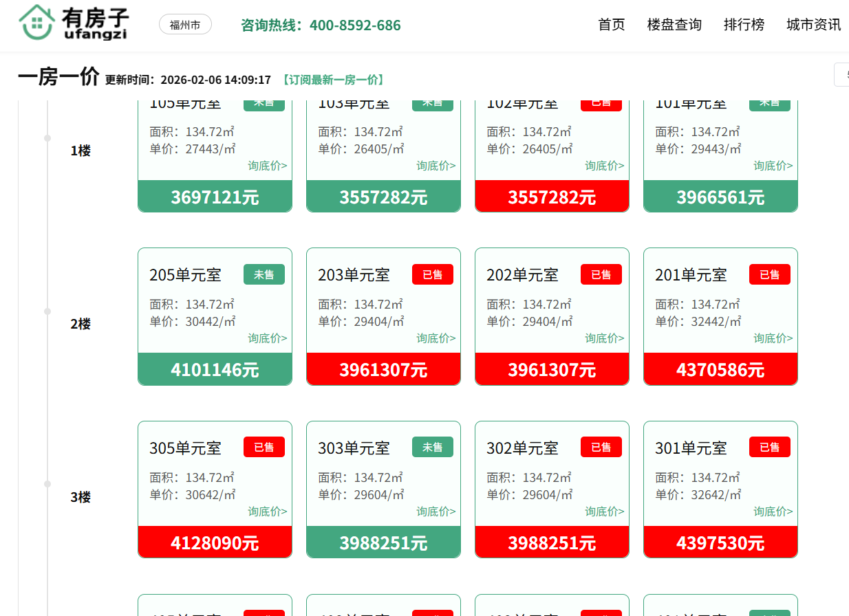Click 订阅最新一房一价 subscription link
Image resolution: width=849 pixels, height=616 pixels.
pyautogui.click(x=334, y=80)
